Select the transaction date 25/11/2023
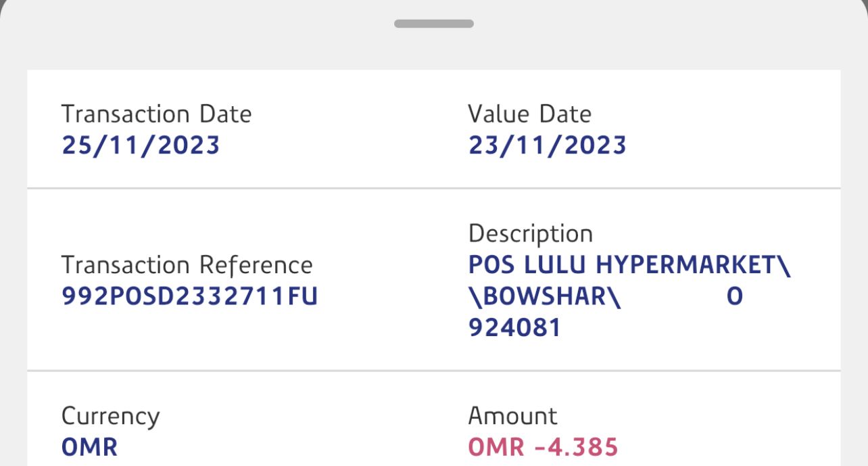 pos(141,145)
